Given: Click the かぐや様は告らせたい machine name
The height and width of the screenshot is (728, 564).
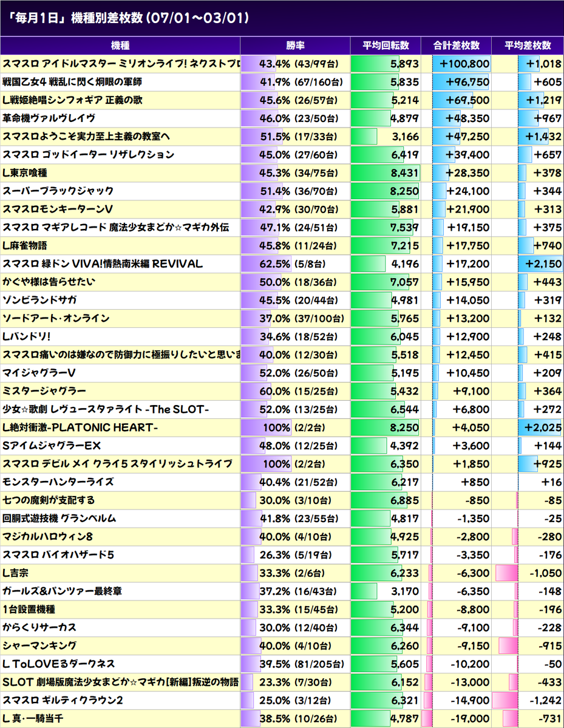Looking at the screenshot, I should coord(49,282).
